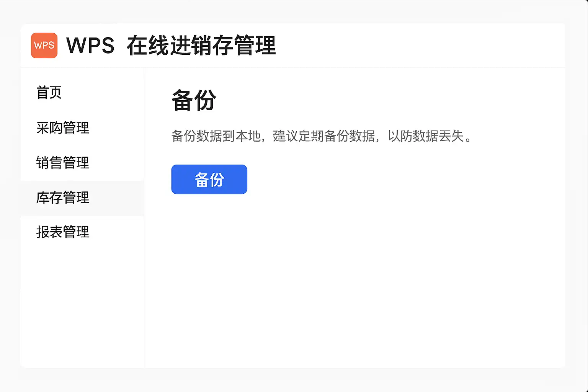Click empty header area right of title
This screenshot has width=588, height=392.
pyautogui.click(x=421, y=46)
